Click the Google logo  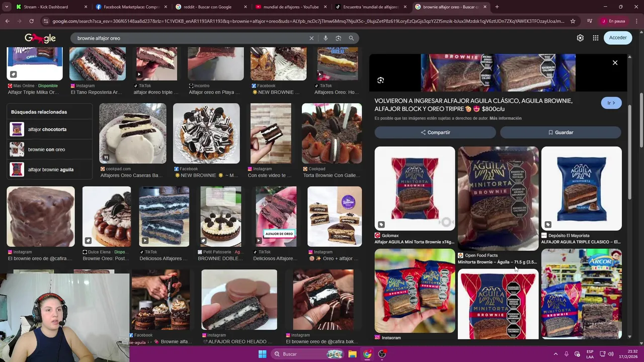pyautogui.click(x=40, y=38)
